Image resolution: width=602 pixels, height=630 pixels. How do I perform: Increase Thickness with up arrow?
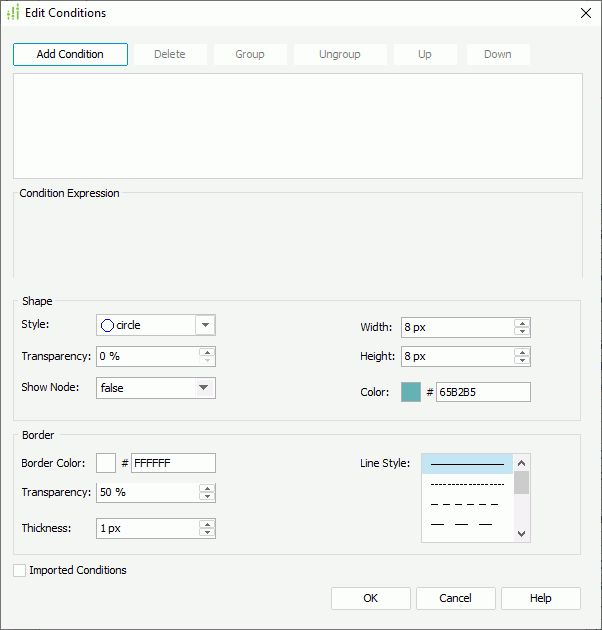pyautogui.click(x=207, y=524)
